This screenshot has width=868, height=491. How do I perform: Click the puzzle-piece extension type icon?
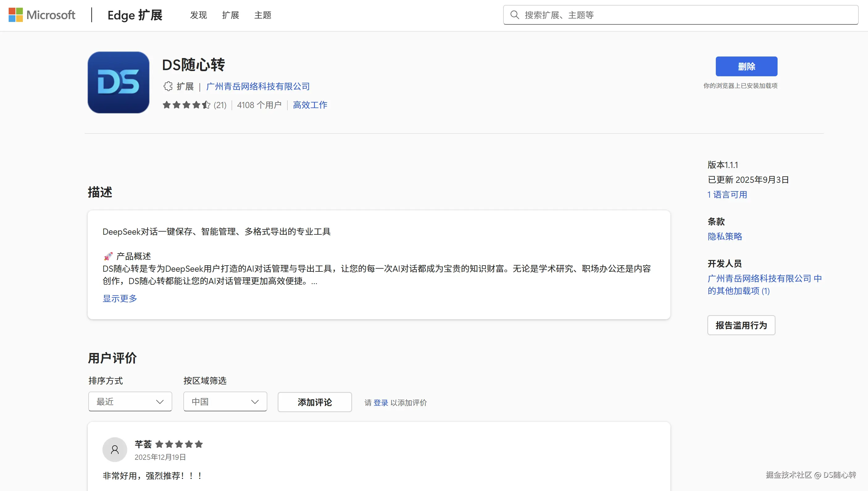(168, 86)
